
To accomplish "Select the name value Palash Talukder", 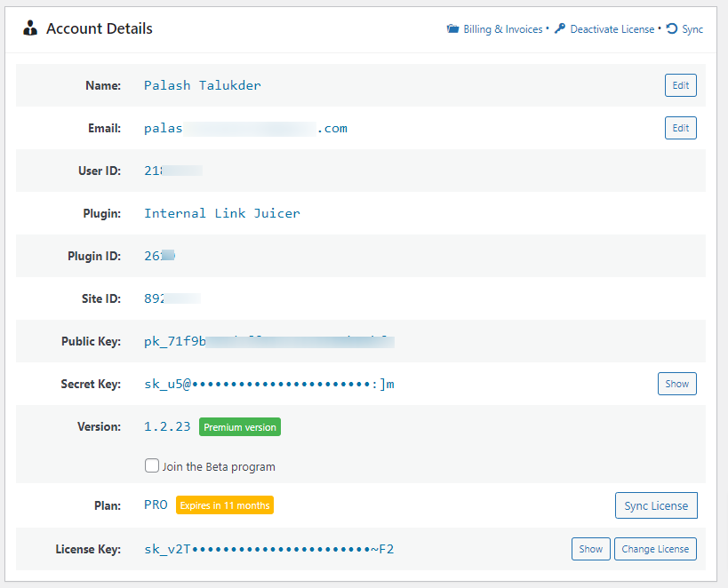I will tap(202, 85).
